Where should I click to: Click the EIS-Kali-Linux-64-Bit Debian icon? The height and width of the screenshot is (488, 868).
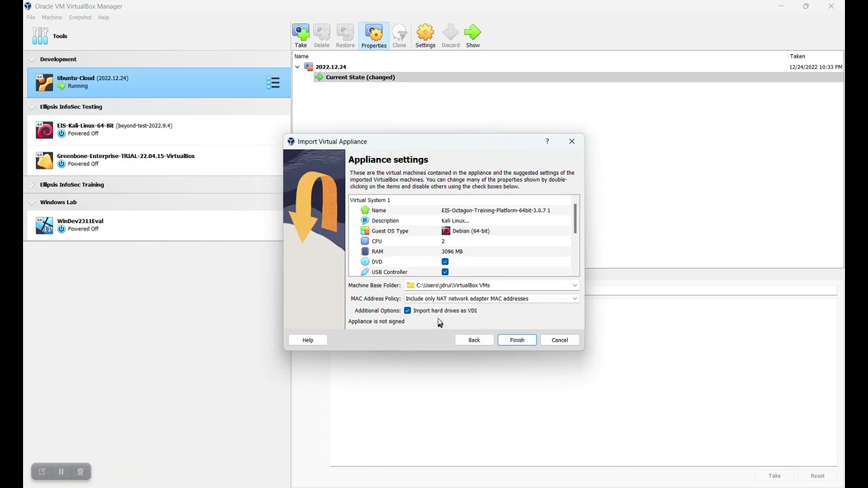[x=44, y=129]
